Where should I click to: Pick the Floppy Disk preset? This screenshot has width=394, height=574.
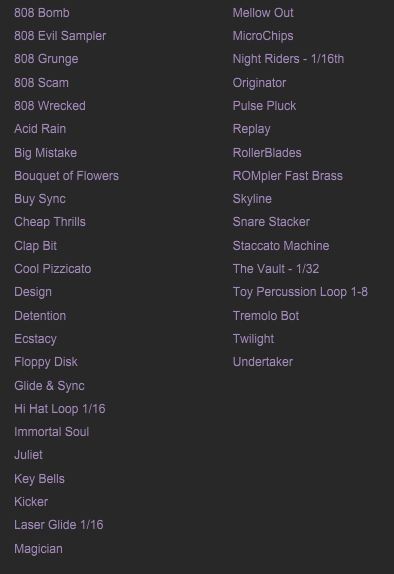[x=46, y=362]
